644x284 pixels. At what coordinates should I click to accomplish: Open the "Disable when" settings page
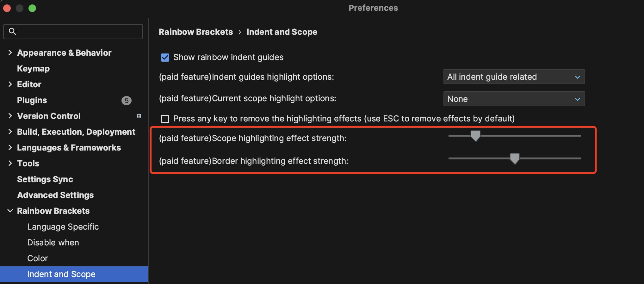point(53,243)
